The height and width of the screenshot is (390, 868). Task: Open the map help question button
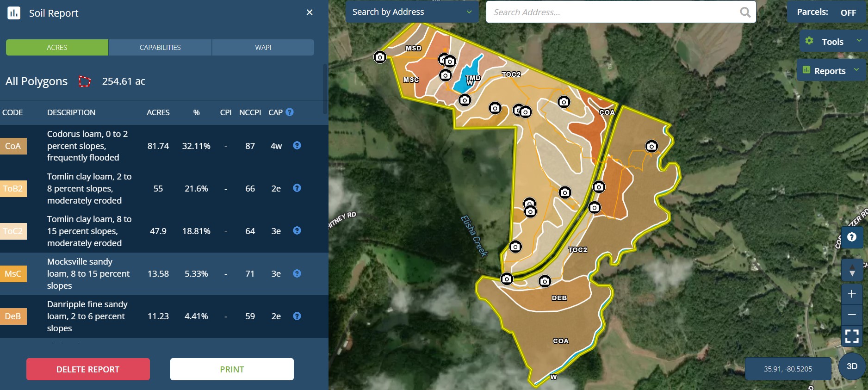tap(851, 237)
